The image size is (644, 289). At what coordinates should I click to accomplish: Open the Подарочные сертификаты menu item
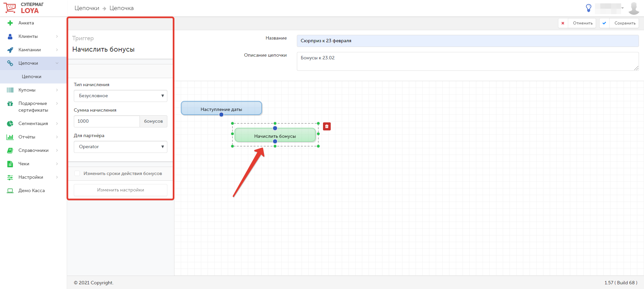point(33,107)
